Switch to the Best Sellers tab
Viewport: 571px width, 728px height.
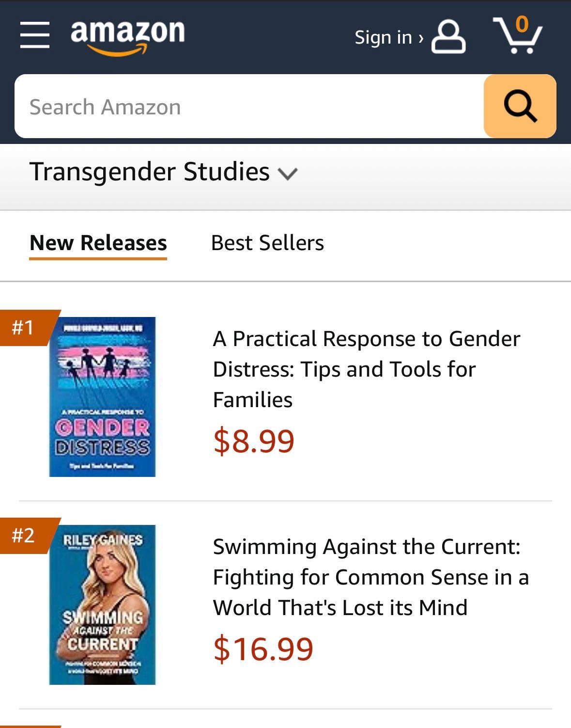(x=267, y=243)
